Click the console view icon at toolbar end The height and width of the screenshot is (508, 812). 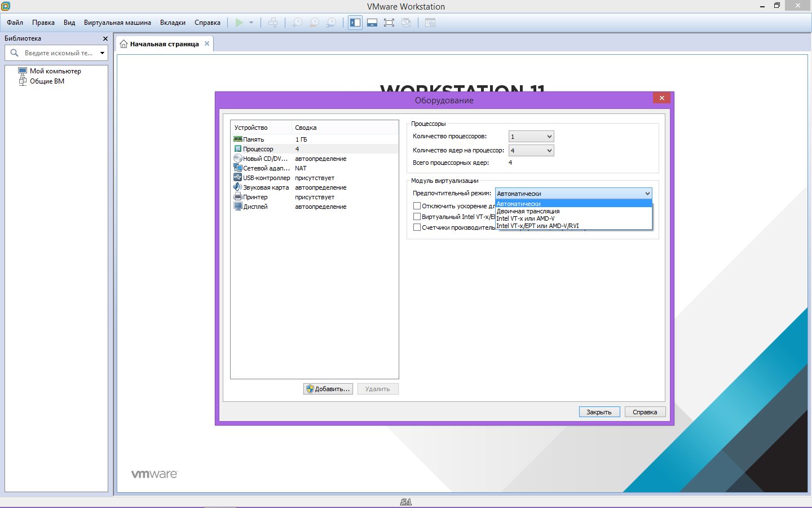[x=430, y=23]
